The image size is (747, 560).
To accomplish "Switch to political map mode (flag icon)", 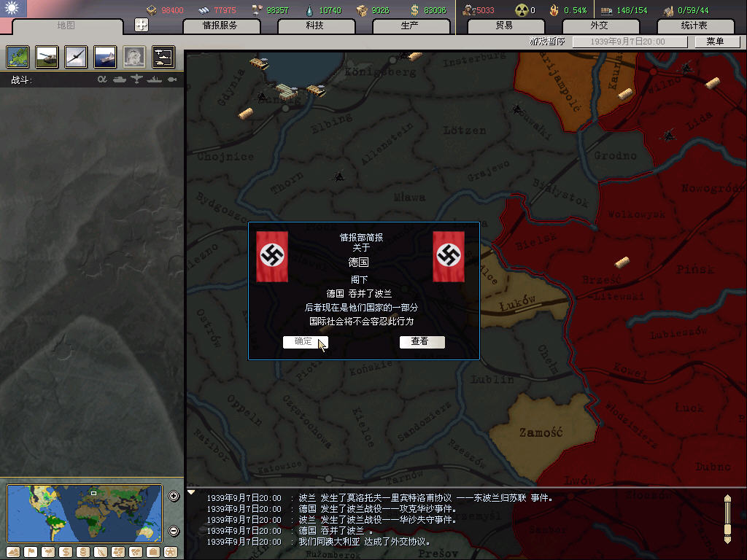I will (31, 552).
